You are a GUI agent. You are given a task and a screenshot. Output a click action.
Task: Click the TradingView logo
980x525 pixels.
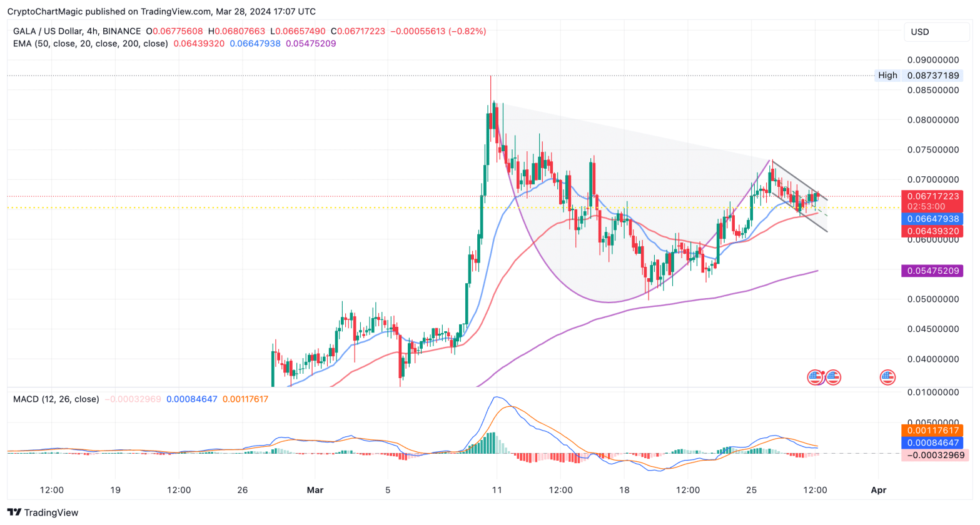43,512
